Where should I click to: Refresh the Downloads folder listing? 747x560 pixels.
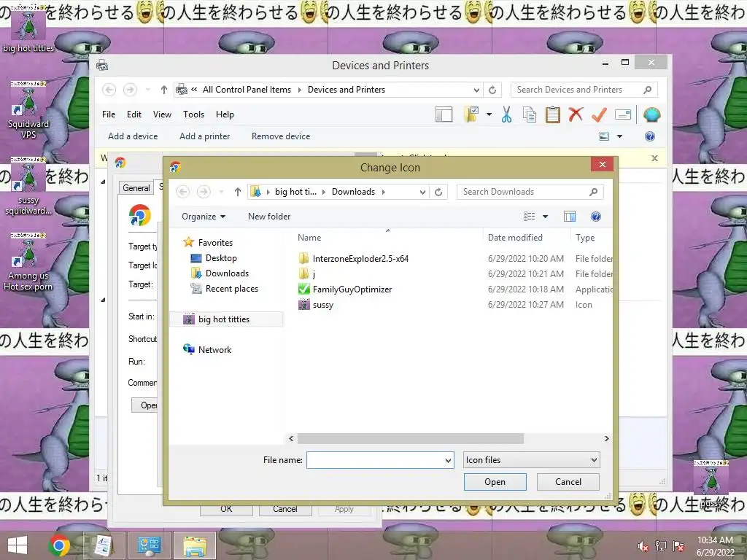(x=438, y=192)
